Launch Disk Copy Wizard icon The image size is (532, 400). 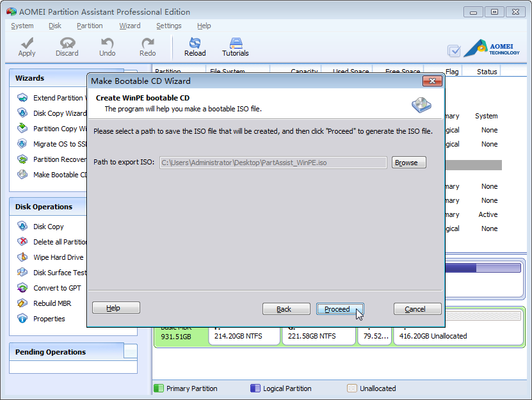click(x=22, y=113)
